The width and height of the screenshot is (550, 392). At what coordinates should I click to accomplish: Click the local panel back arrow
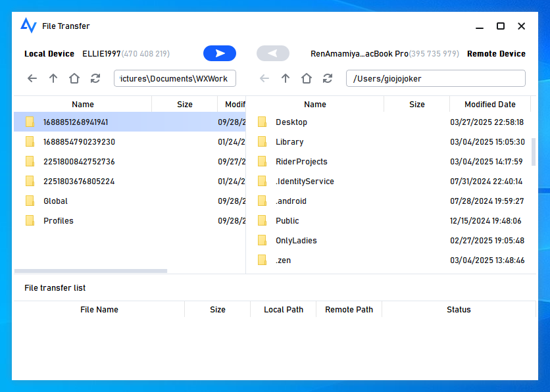[32, 79]
